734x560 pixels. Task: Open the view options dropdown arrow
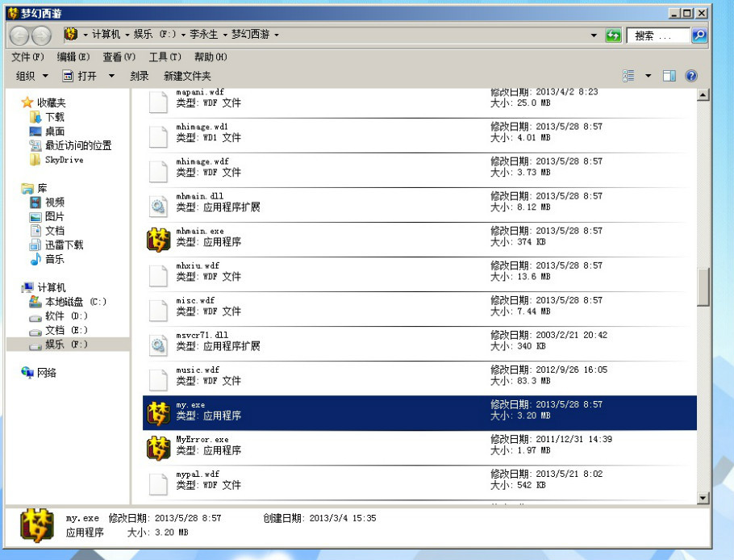pyautogui.click(x=648, y=76)
